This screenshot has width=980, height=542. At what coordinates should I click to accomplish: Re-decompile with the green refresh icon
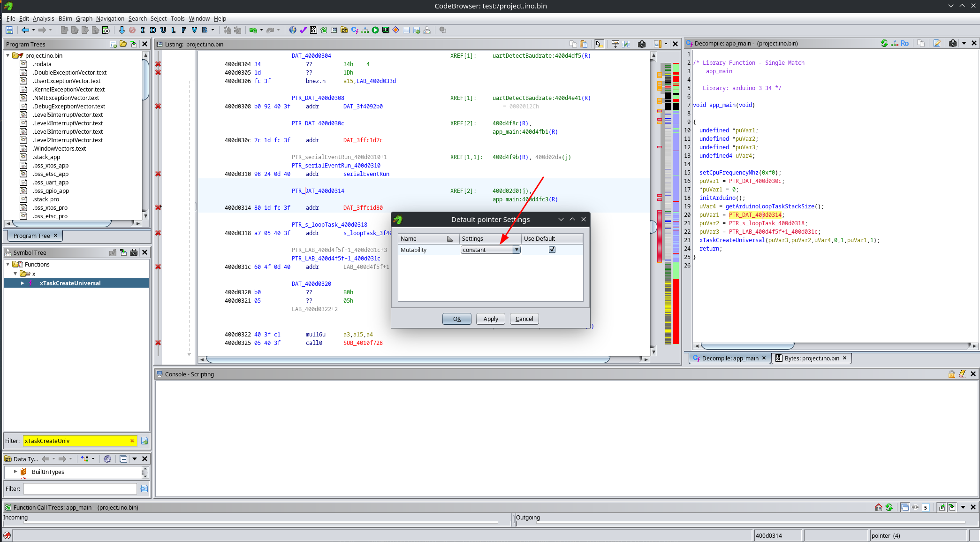(x=884, y=43)
